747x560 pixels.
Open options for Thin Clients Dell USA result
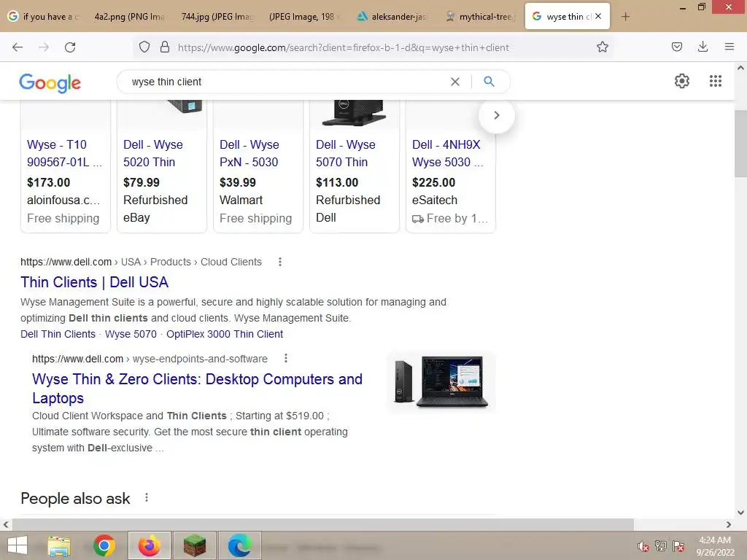280,262
